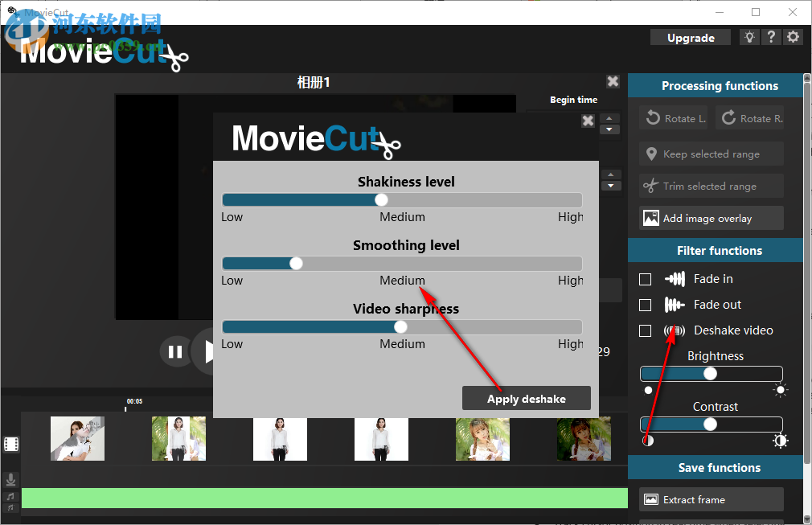Image resolution: width=812 pixels, height=525 pixels.
Task: Open the lightbulb tips icon
Action: (749, 37)
